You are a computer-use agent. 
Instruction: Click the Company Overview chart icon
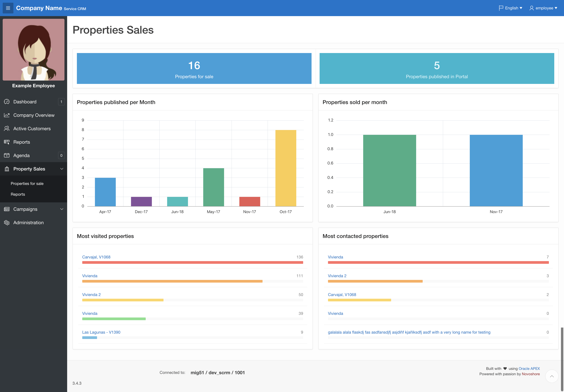pyautogui.click(x=7, y=115)
